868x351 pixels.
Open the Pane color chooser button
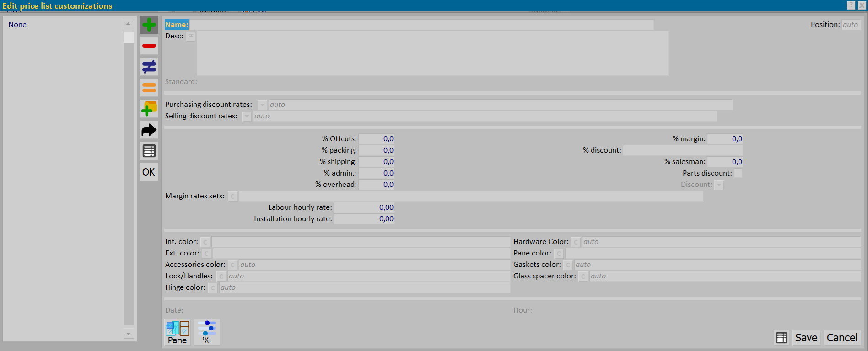[x=559, y=253]
